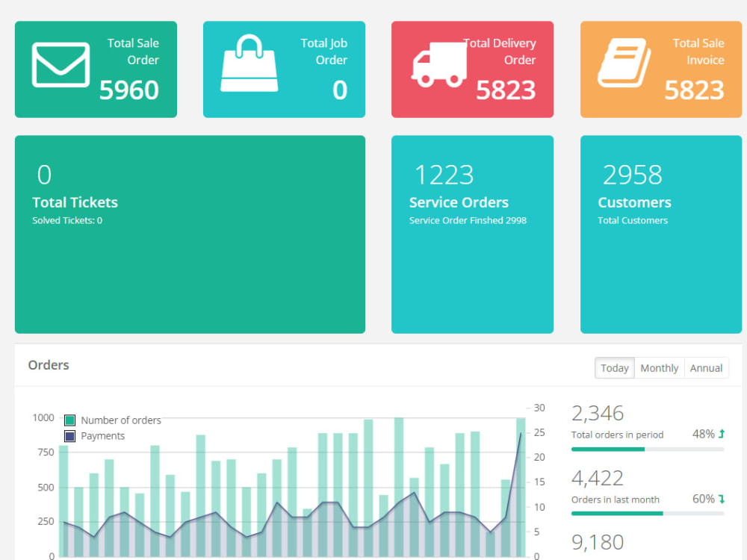Viewport: 747px width, 560px height.
Task: Click the Total Delivery Order value 5823
Action: tap(506, 90)
